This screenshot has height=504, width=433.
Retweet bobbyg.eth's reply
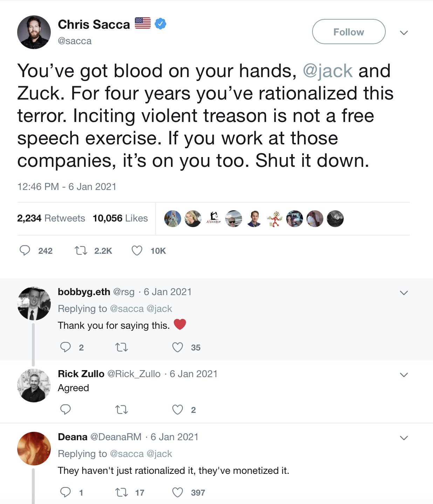point(122,347)
